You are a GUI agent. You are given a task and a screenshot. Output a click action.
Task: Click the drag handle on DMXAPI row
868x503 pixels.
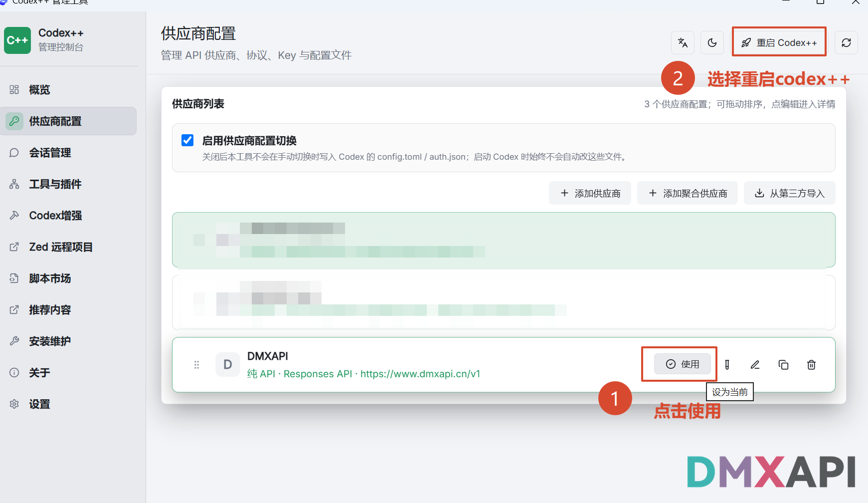point(196,365)
